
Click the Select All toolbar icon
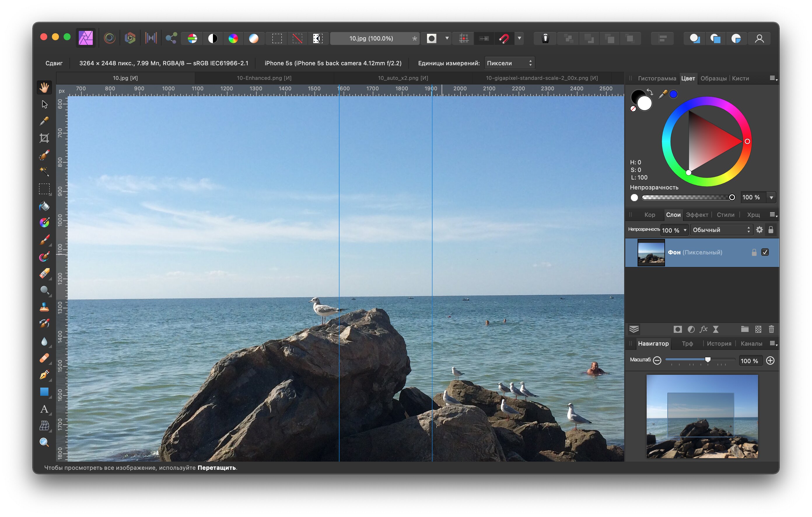click(x=277, y=38)
